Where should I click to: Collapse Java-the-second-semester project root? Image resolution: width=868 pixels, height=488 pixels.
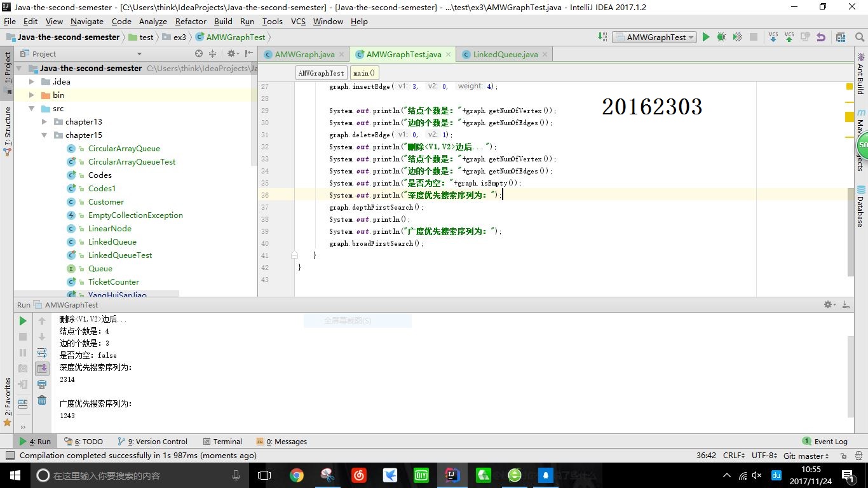click(19, 69)
